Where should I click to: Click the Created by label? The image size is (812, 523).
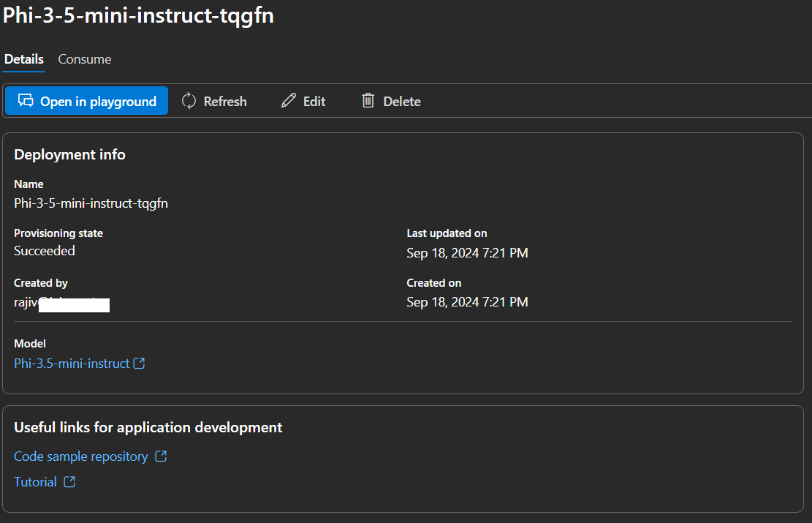coord(41,283)
